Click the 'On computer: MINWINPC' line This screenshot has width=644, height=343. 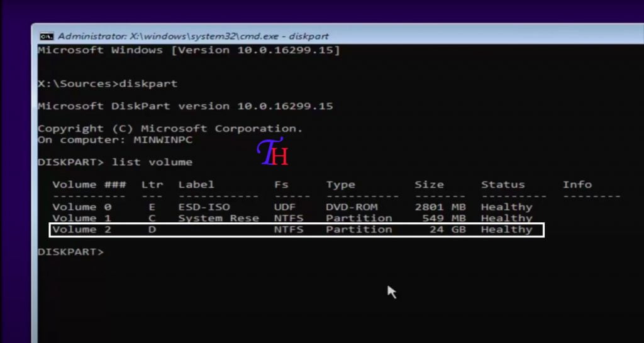tap(115, 140)
